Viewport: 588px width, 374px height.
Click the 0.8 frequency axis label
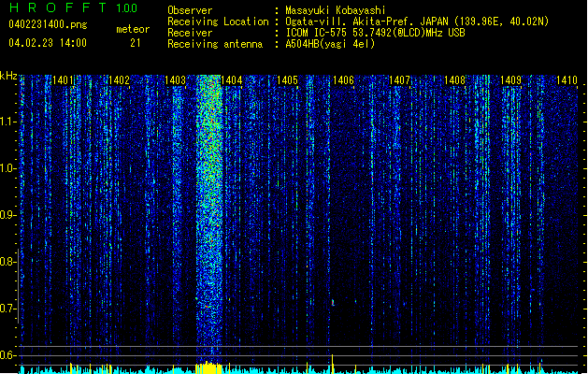(7, 262)
